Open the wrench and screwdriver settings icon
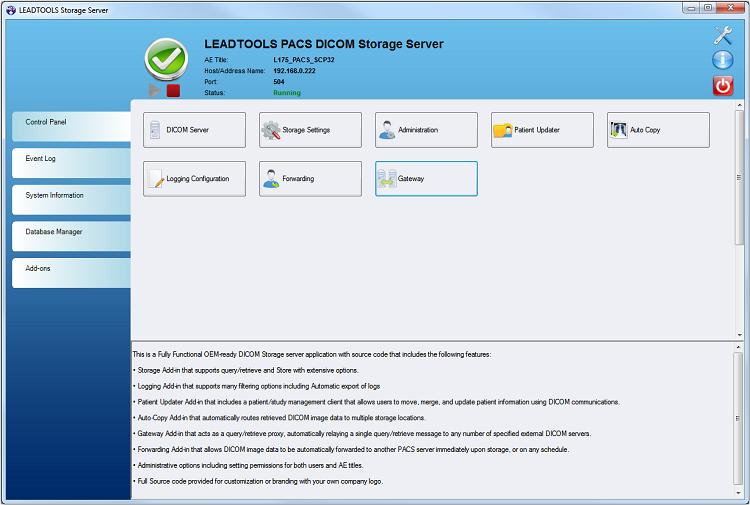This screenshot has width=750, height=505. point(723,36)
